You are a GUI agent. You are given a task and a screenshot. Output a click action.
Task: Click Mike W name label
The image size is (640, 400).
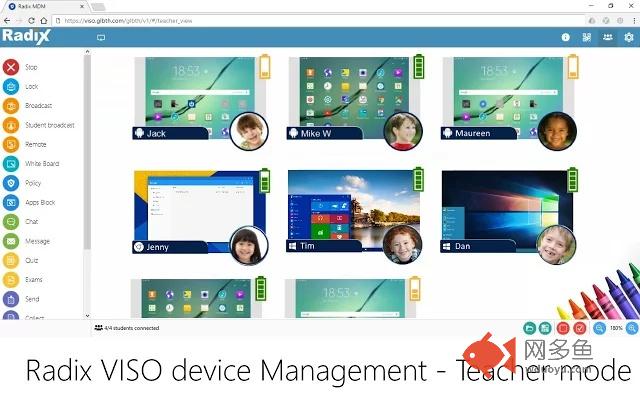coord(324,133)
